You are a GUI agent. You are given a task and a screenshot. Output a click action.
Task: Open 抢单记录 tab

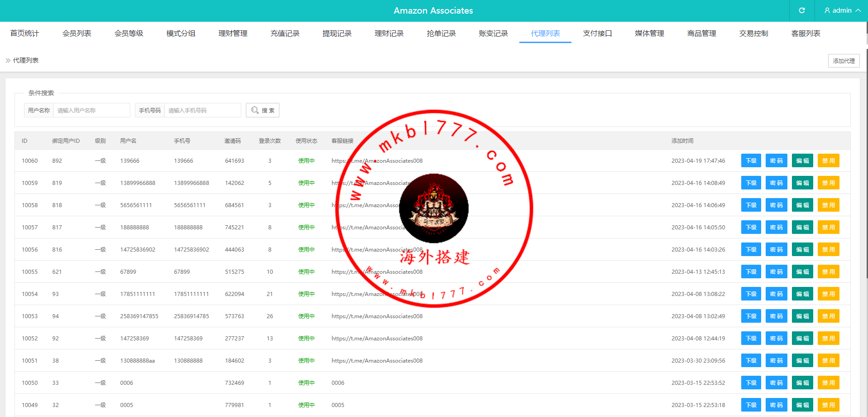pyautogui.click(x=441, y=33)
